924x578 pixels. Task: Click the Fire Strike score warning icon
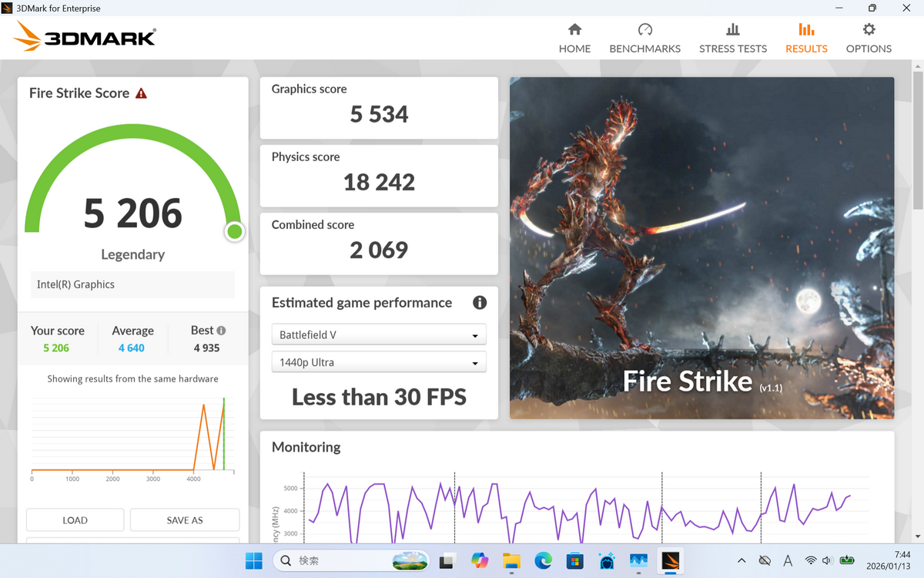[141, 93]
